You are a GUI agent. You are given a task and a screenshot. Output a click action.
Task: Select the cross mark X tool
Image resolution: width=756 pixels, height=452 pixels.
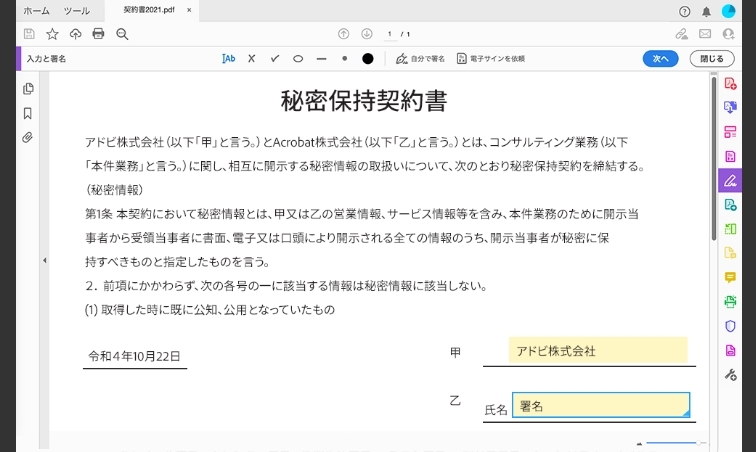click(x=252, y=59)
